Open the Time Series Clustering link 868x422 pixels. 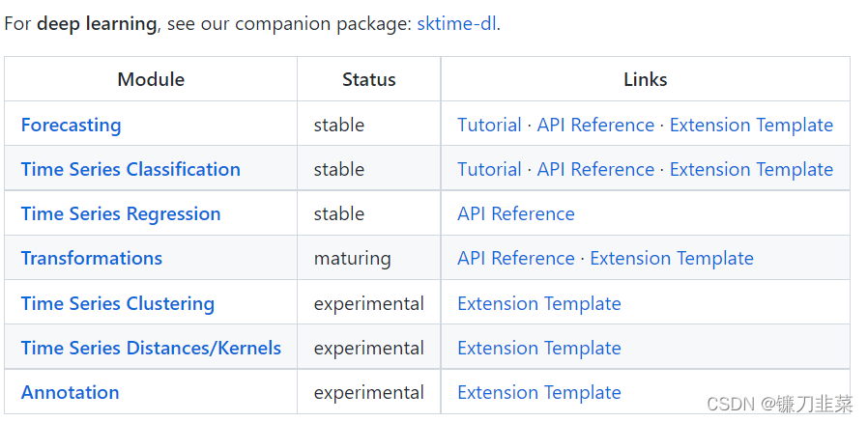[x=118, y=303]
